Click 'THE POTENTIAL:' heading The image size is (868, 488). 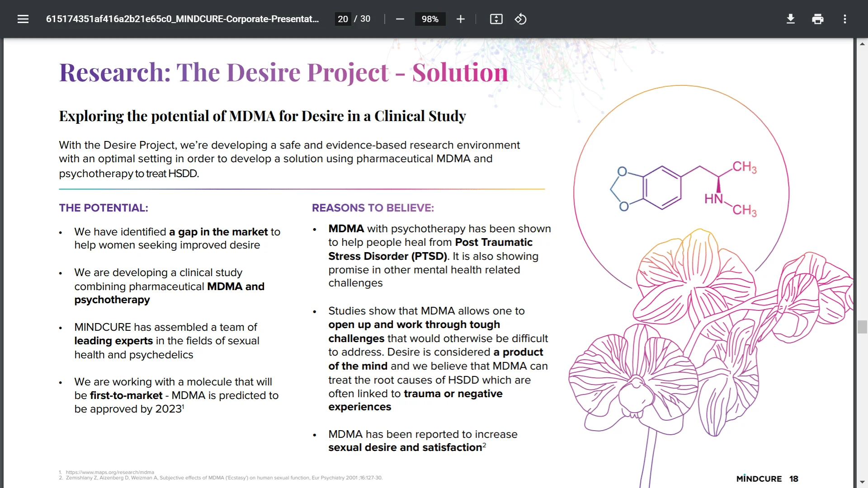104,208
